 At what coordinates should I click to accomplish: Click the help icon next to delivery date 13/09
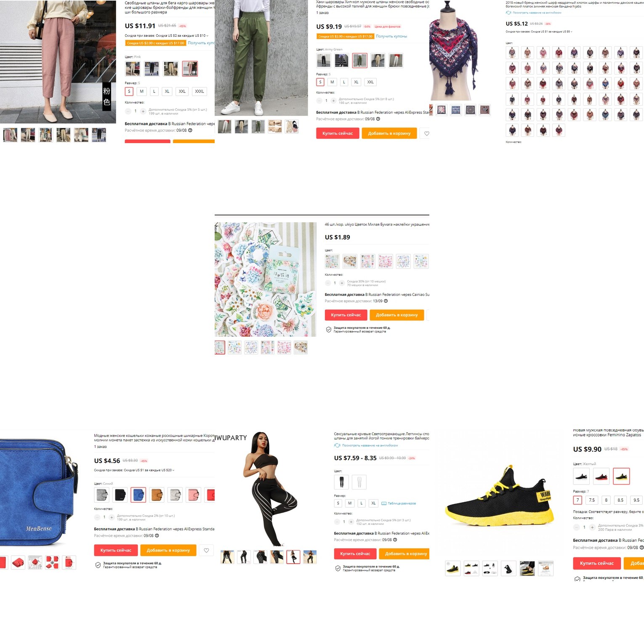(386, 301)
